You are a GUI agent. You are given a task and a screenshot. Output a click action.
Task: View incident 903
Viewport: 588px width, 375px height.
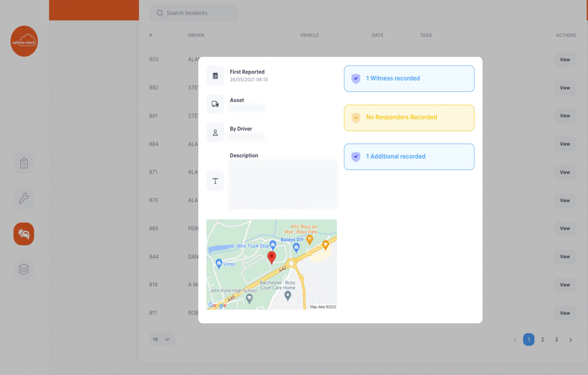pos(565,60)
